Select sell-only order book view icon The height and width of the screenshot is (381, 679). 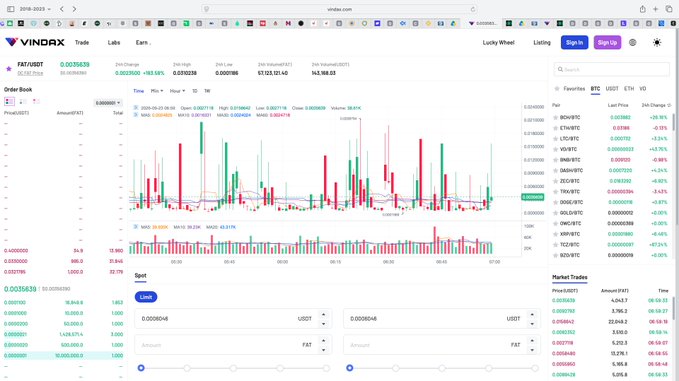pos(36,101)
